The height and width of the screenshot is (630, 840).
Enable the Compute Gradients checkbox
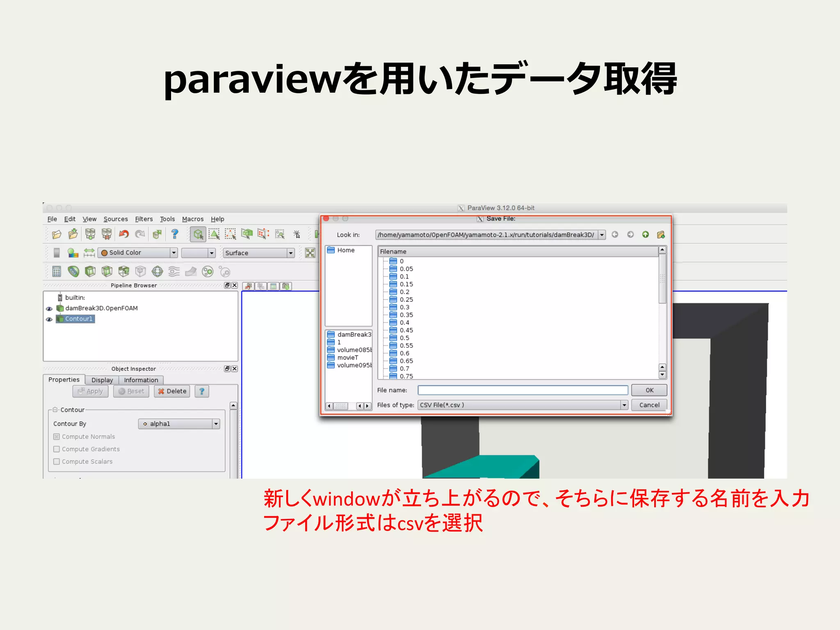click(x=57, y=449)
